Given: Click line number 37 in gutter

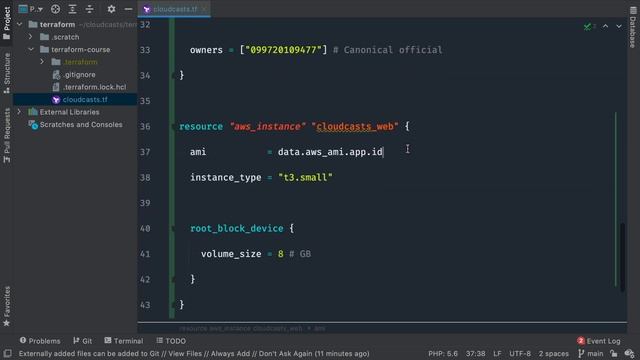Looking at the screenshot, I should [x=145, y=152].
